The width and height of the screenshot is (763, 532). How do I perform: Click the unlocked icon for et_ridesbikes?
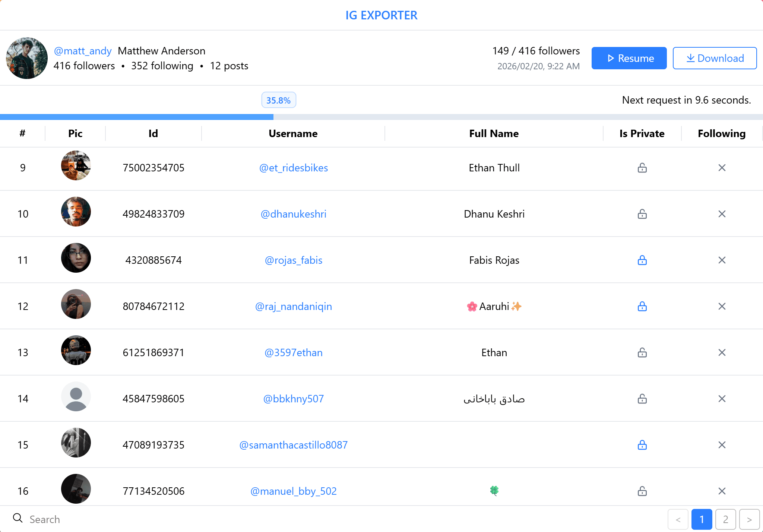642,168
